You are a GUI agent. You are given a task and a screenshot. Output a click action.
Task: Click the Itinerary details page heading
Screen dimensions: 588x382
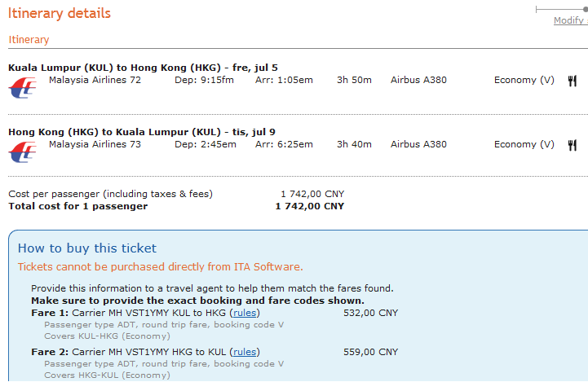[x=60, y=13]
